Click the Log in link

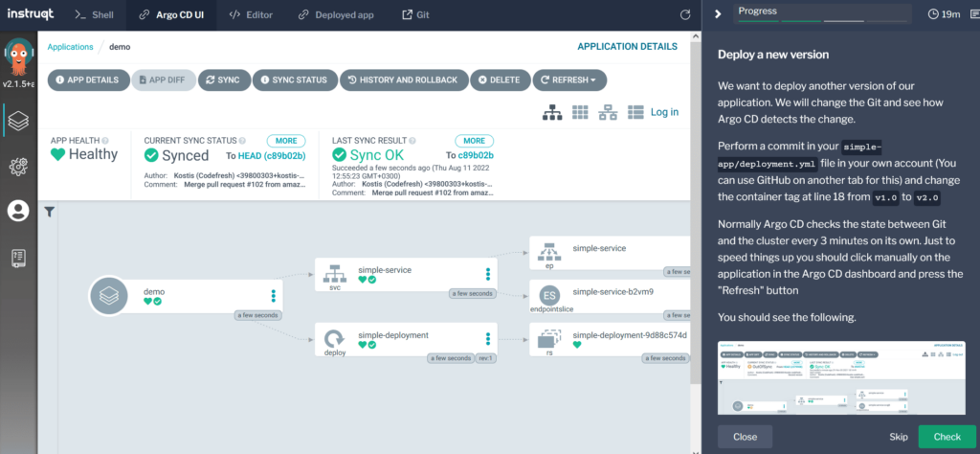click(x=664, y=112)
